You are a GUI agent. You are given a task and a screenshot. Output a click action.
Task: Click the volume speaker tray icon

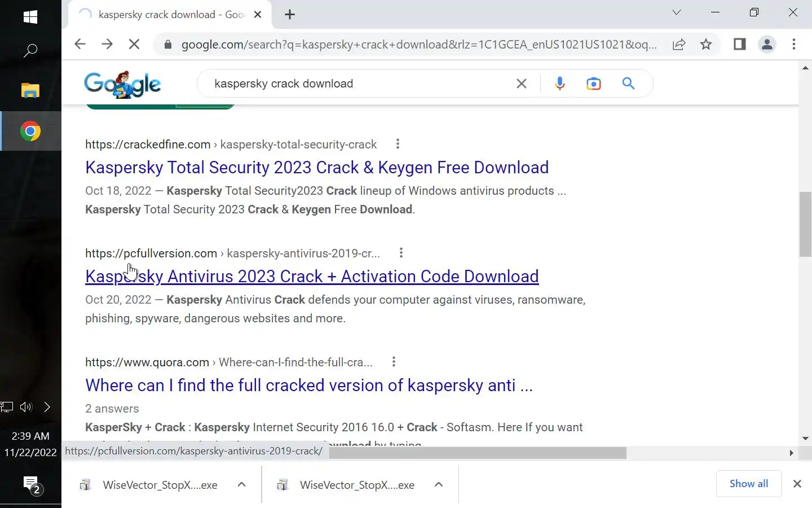click(26, 407)
